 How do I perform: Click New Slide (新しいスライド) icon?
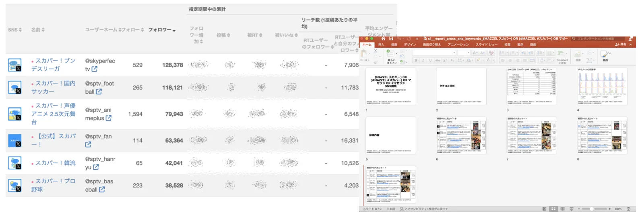click(x=391, y=53)
